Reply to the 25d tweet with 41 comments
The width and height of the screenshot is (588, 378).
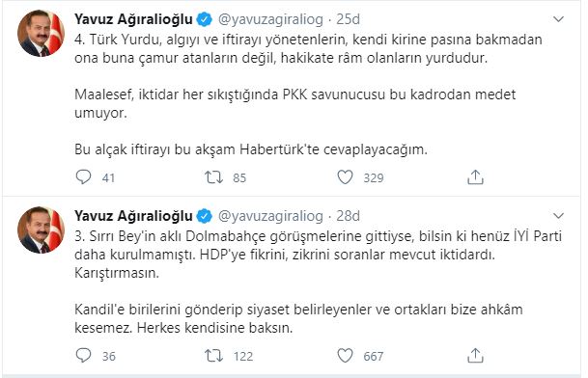83,176
